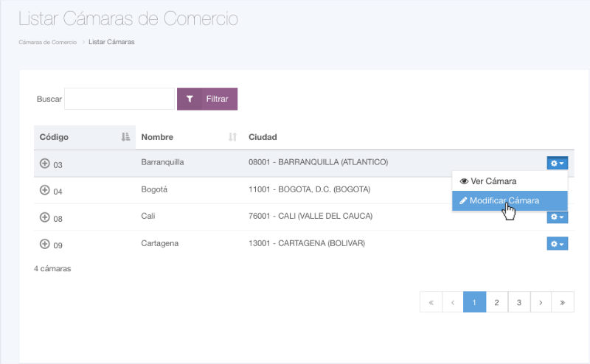Expand the row with code 08
Screen dimensions: 590x364
click(x=44, y=217)
